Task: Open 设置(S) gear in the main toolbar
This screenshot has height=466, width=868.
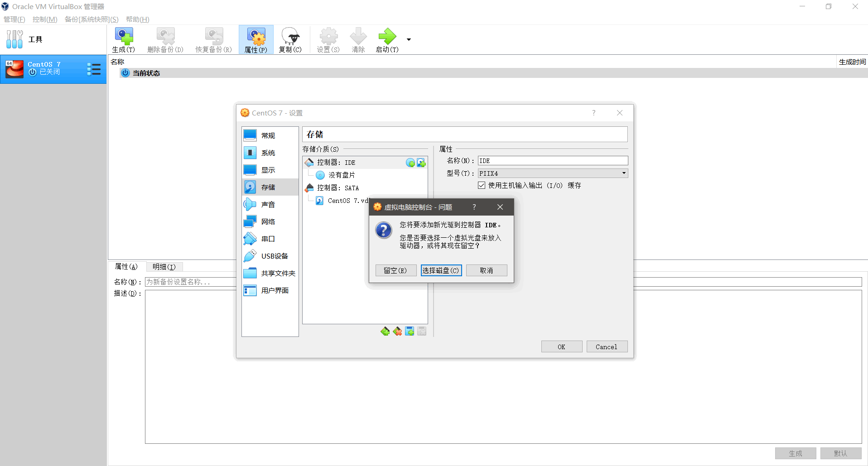Action: [x=328, y=40]
